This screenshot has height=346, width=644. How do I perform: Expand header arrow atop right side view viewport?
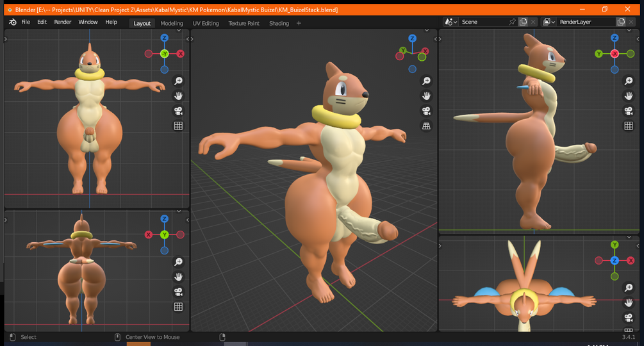click(629, 30)
